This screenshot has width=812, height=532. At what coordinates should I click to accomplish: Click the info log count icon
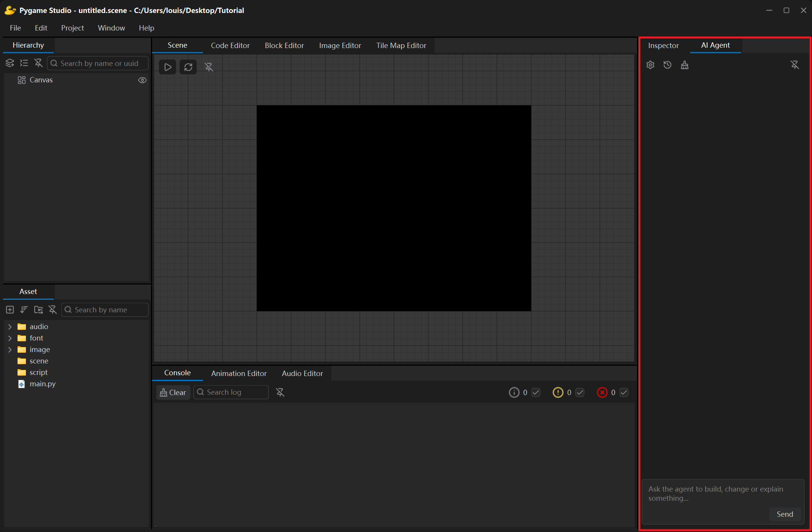tap(514, 392)
